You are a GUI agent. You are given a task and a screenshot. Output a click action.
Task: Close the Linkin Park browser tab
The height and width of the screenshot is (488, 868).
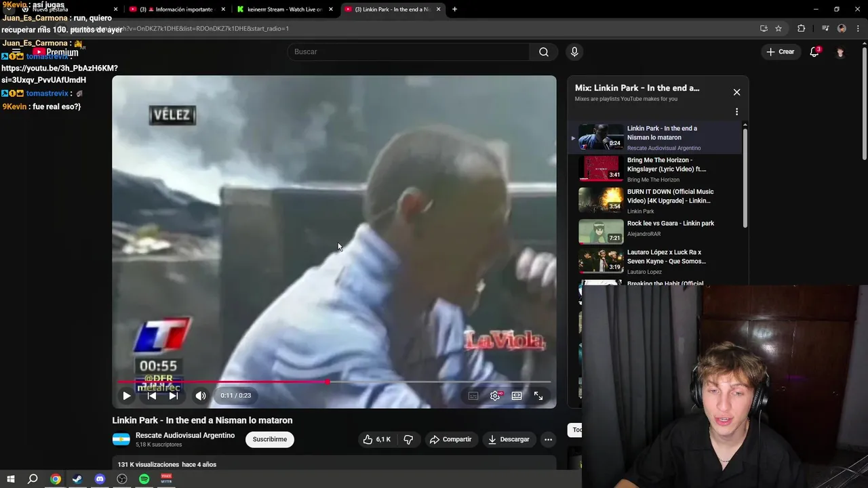pyautogui.click(x=438, y=9)
